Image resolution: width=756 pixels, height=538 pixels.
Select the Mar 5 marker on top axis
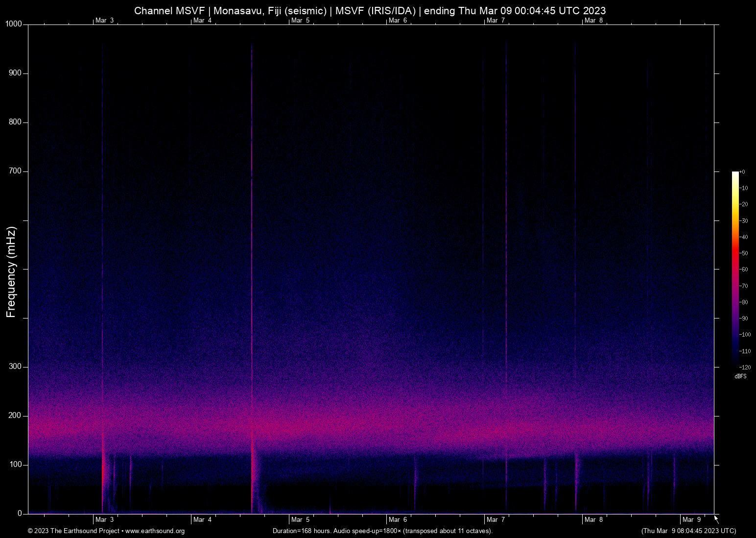pyautogui.click(x=300, y=20)
